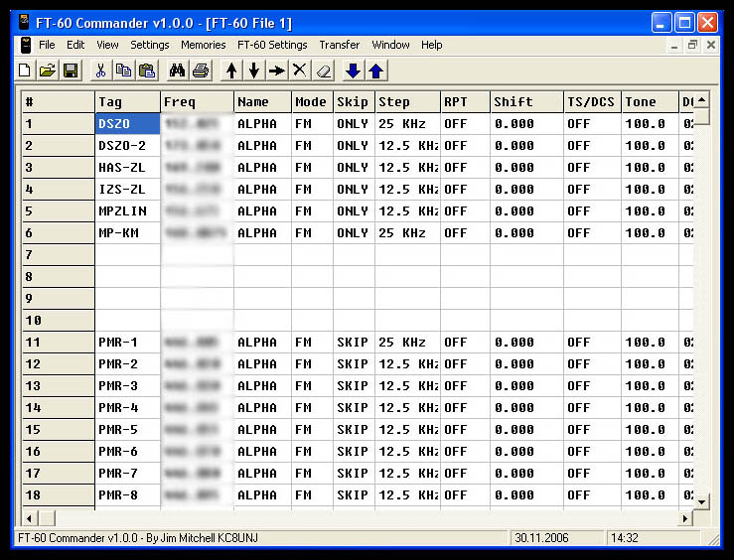Image resolution: width=734 pixels, height=560 pixels.
Task: Click the blue down arrow icon
Action: pyautogui.click(x=353, y=70)
